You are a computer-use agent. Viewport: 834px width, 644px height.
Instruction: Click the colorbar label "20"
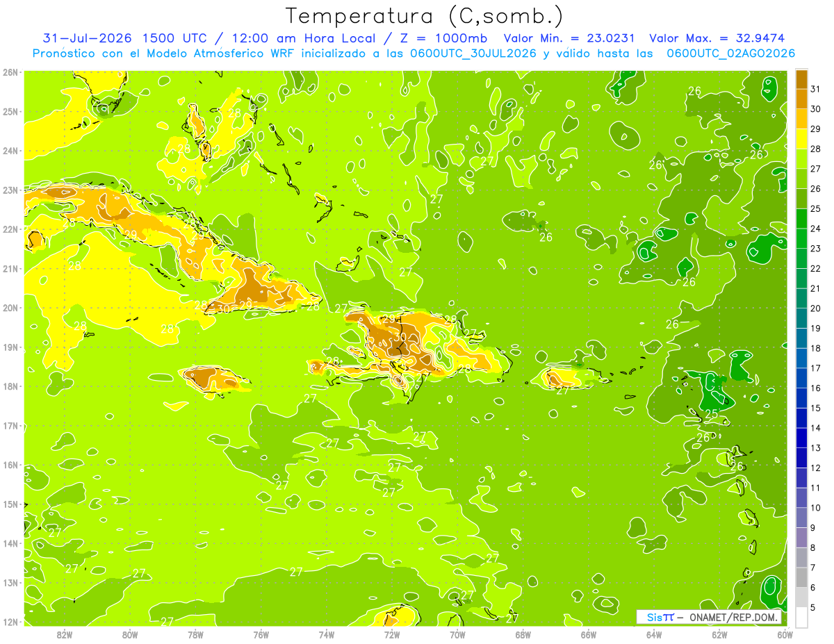coord(816,308)
